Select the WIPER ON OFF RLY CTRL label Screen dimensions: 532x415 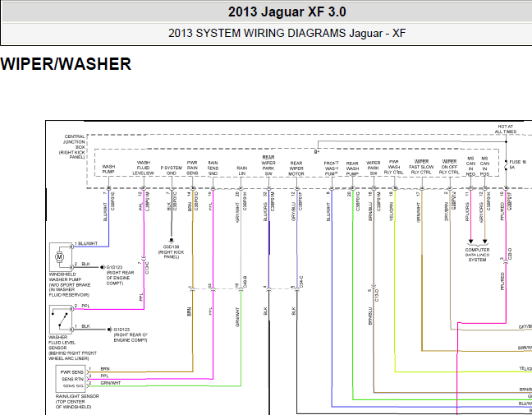pyautogui.click(x=449, y=167)
